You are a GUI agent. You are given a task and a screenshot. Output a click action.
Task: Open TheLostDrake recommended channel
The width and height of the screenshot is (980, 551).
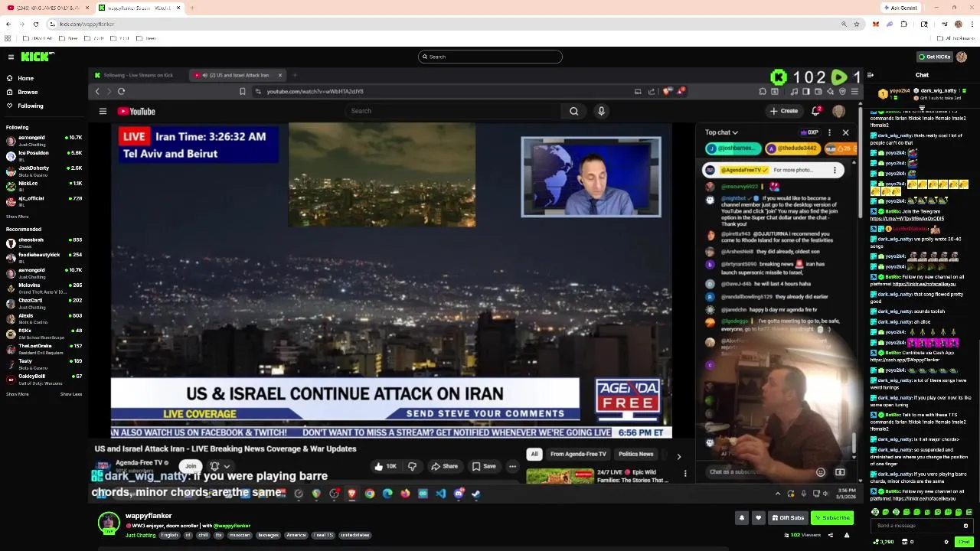(44, 348)
